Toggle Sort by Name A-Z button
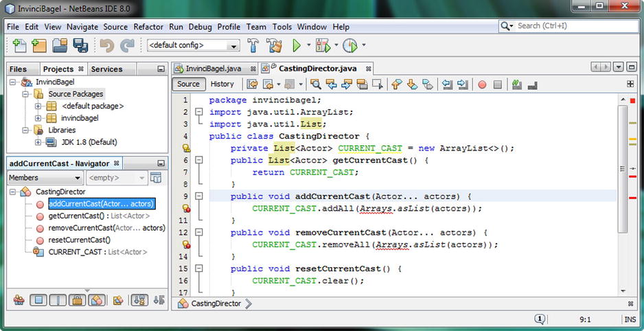Viewport: 644px width, 331px height. (139, 300)
